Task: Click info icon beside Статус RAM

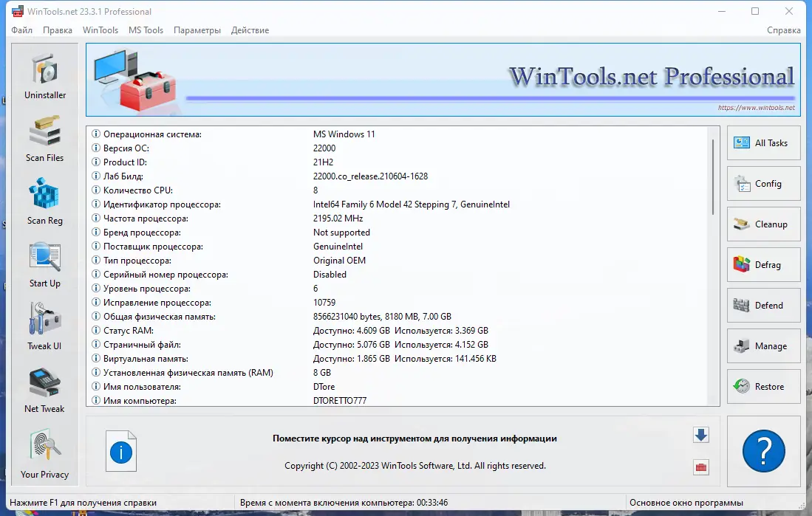Action: 96,330
